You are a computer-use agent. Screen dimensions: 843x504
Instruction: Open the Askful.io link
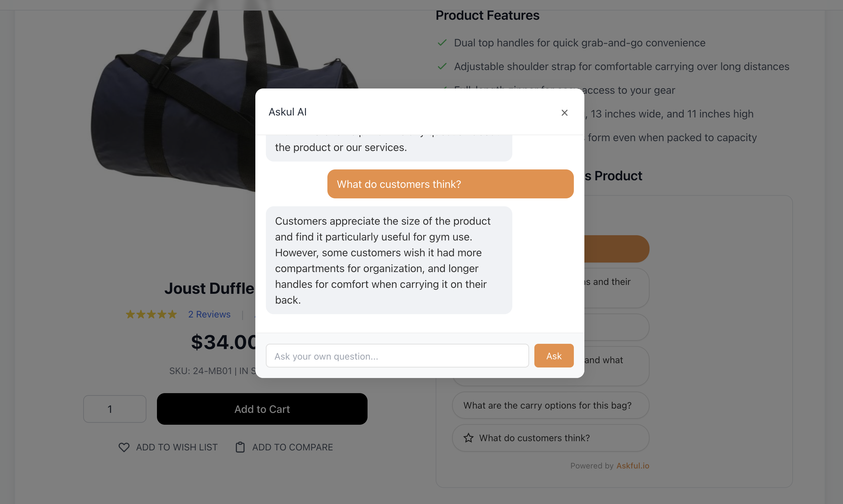632,466
